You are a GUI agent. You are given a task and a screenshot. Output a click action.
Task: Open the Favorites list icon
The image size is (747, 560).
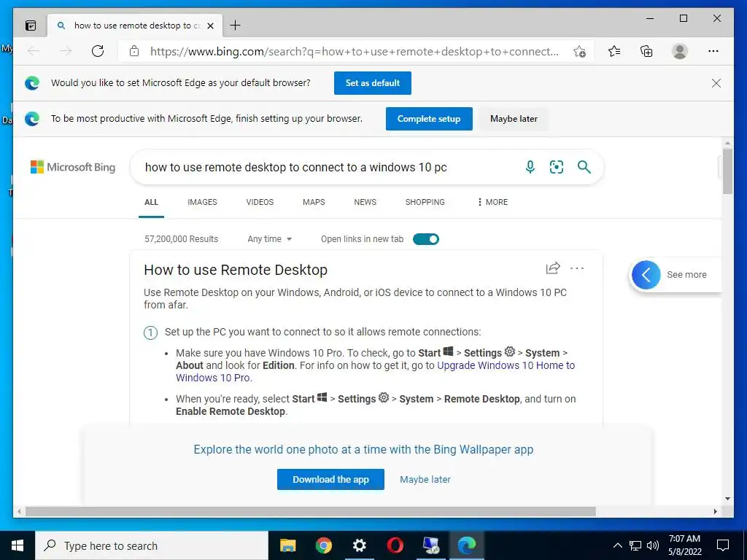[x=614, y=51]
